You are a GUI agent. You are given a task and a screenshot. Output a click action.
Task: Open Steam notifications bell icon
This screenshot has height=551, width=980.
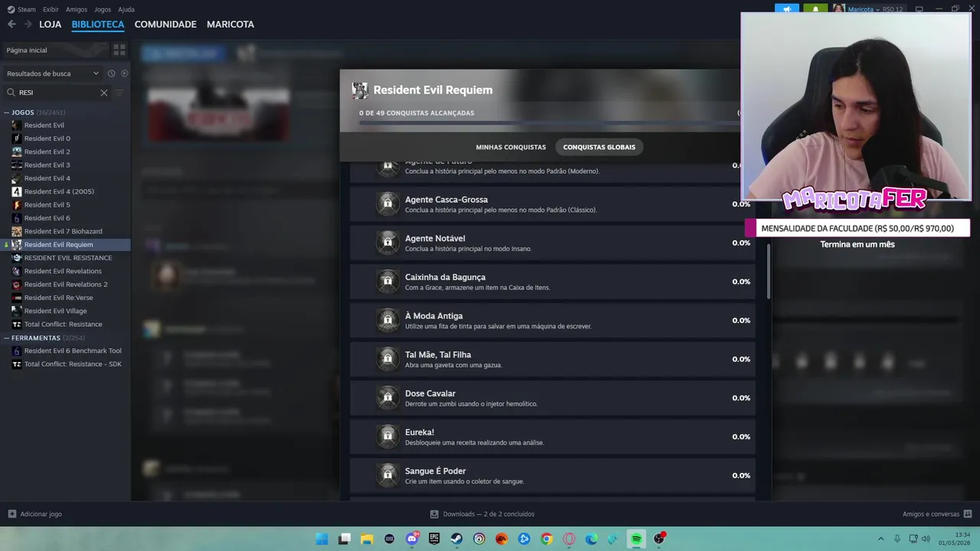coord(815,9)
